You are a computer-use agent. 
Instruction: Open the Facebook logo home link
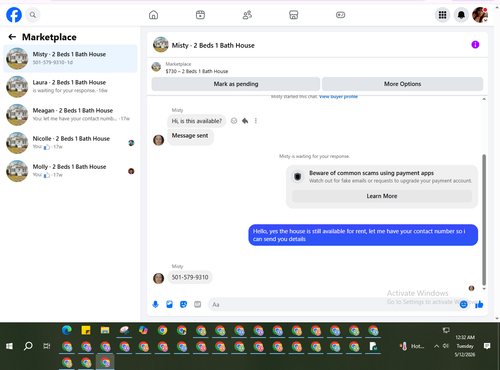[14, 15]
